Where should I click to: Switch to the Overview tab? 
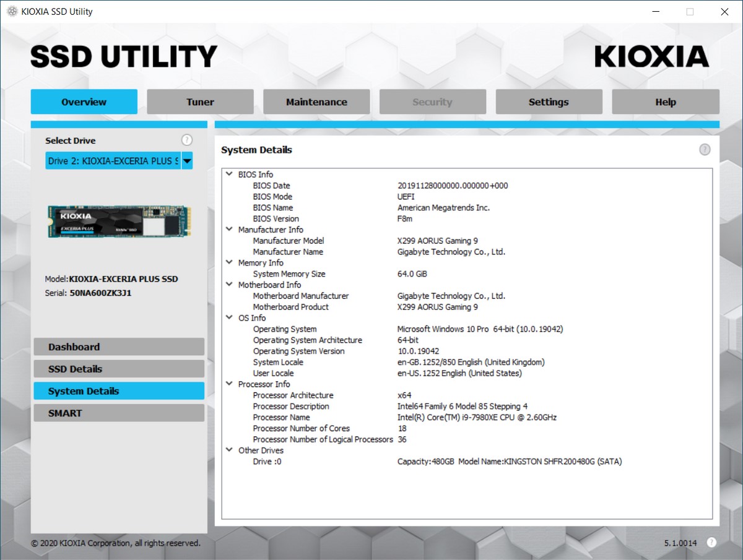(x=84, y=102)
